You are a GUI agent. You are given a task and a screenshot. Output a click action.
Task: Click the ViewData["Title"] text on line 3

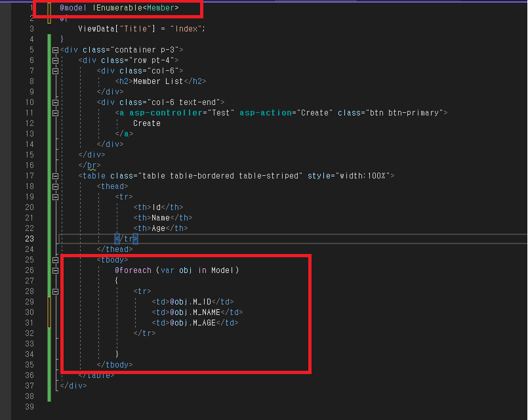[x=117, y=29]
